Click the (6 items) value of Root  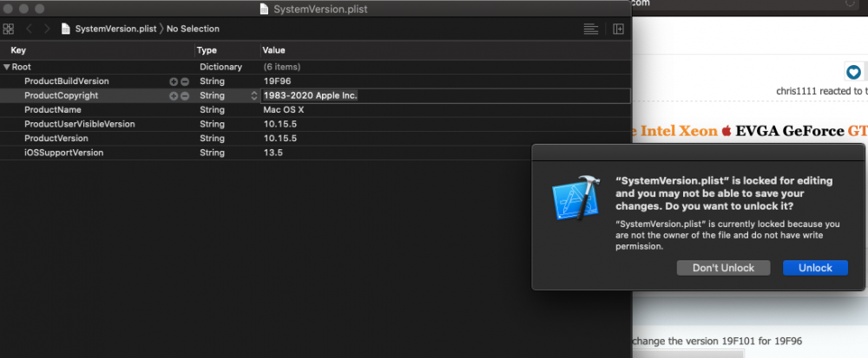tap(282, 67)
